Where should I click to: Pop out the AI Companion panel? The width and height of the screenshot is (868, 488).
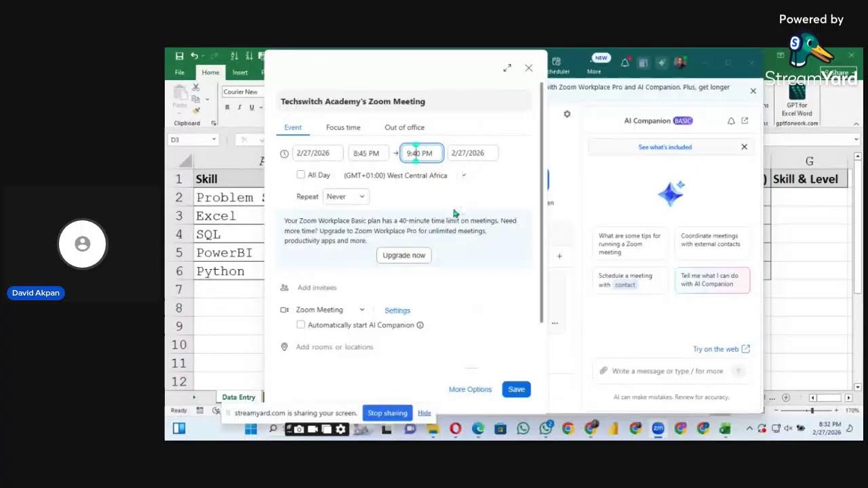(745, 121)
